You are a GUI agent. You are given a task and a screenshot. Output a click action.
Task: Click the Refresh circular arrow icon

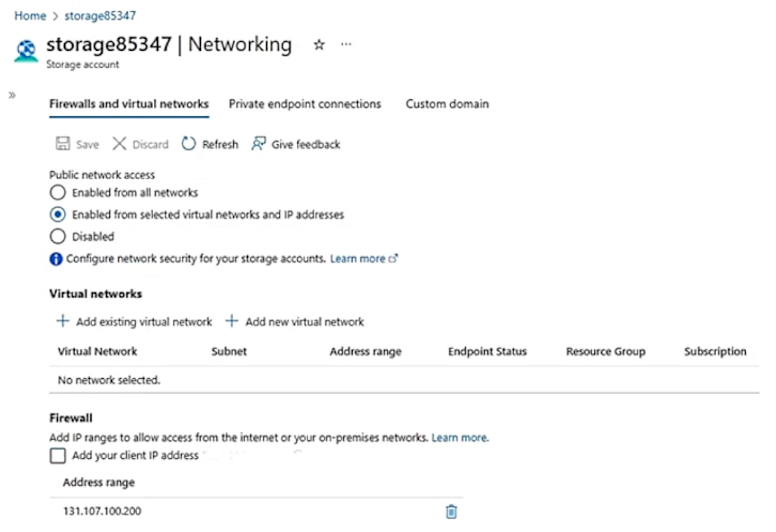coord(189,144)
